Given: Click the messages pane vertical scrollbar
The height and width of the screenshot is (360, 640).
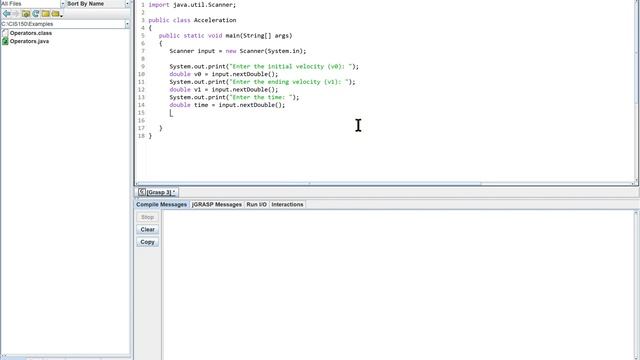Looking at the screenshot, I should coord(636,286).
